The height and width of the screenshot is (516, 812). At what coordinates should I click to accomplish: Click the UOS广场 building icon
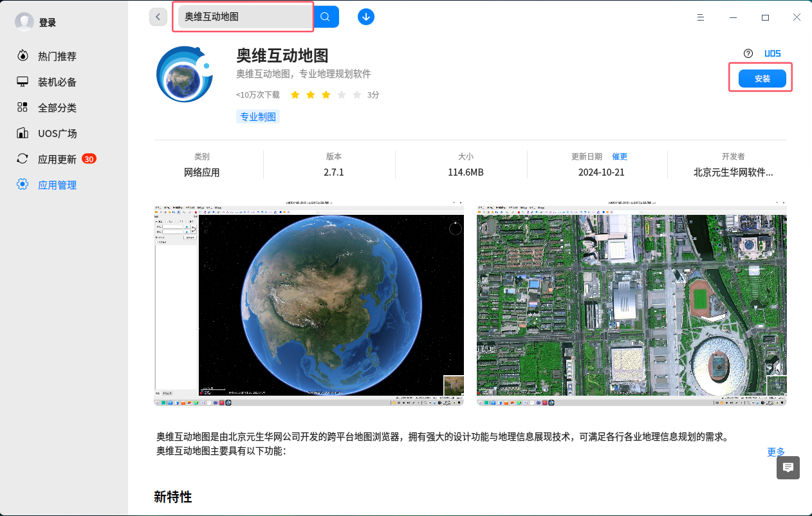(23, 133)
